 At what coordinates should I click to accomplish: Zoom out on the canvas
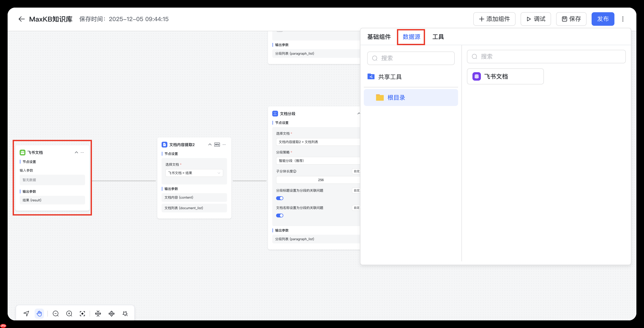[x=56, y=313]
